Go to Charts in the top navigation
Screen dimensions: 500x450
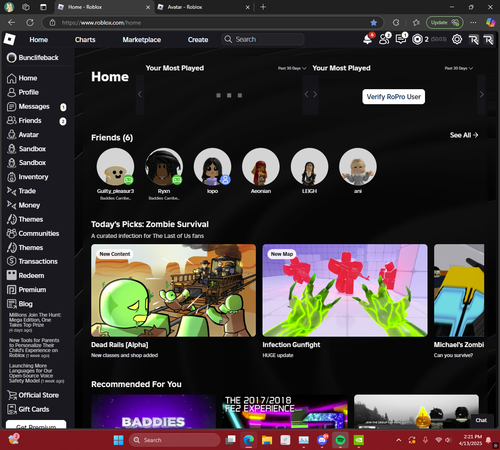click(85, 40)
